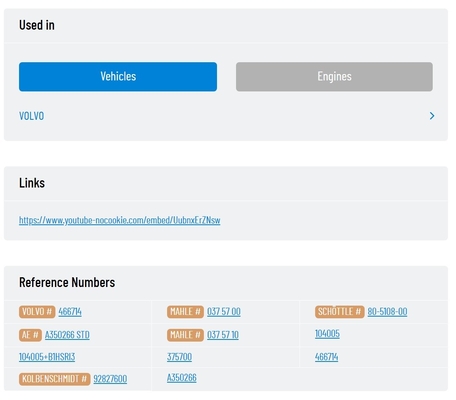
Task: Open Volvo reference number 466714
Action: pos(70,312)
